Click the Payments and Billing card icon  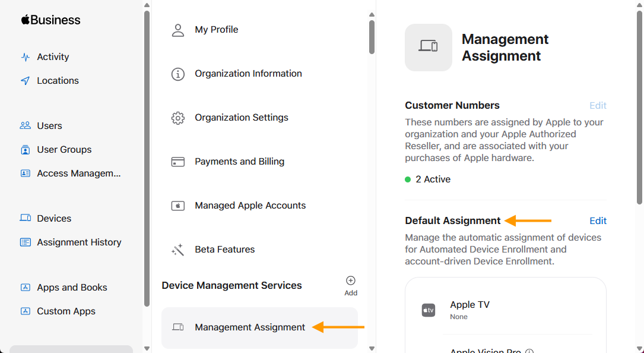click(178, 162)
